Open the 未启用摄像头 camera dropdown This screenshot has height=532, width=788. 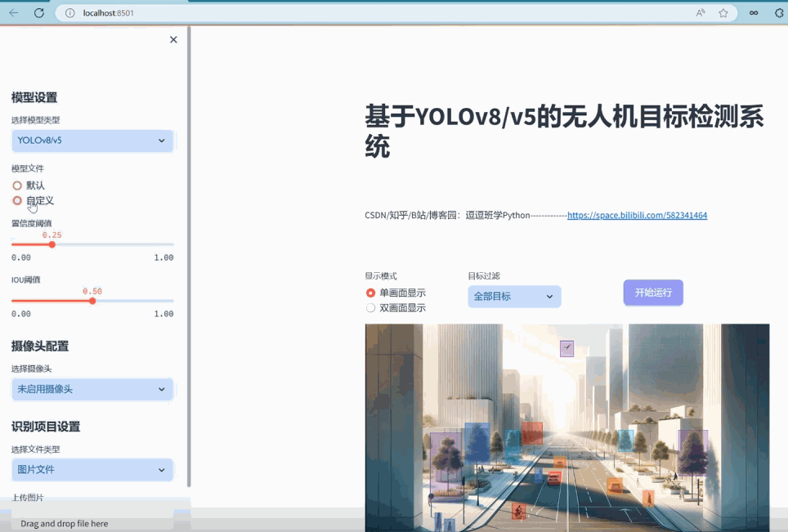point(92,390)
